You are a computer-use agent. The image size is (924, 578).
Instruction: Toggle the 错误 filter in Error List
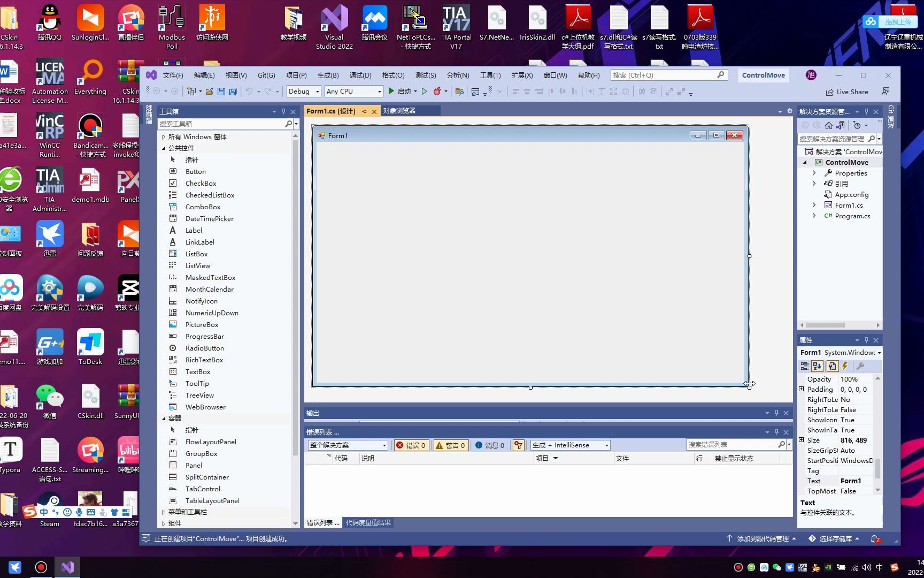pyautogui.click(x=411, y=445)
